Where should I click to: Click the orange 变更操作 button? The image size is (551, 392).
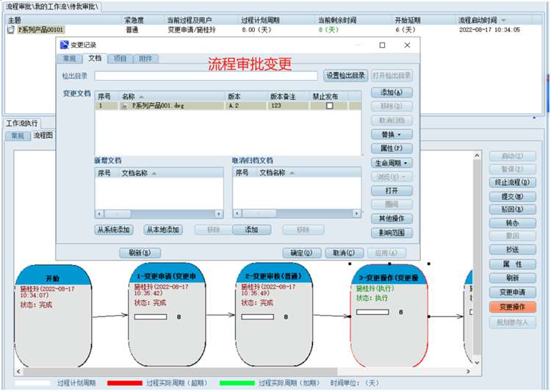(x=512, y=307)
